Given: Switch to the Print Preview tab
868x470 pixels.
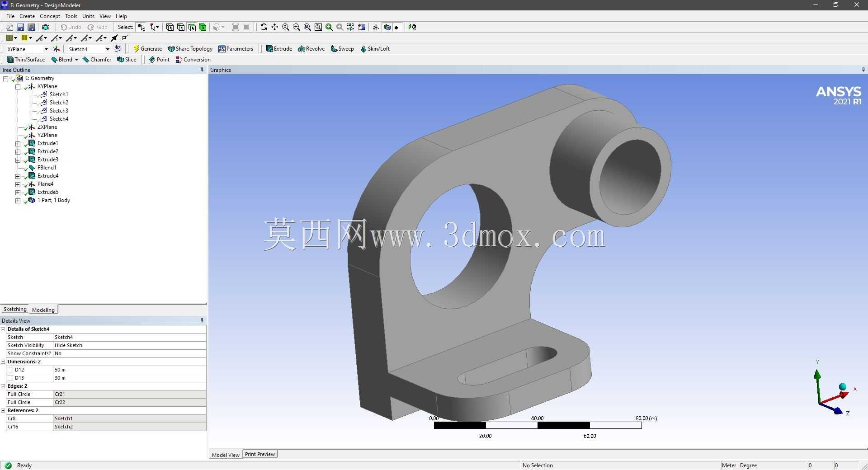Looking at the screenshot, I should pos(260,454).
